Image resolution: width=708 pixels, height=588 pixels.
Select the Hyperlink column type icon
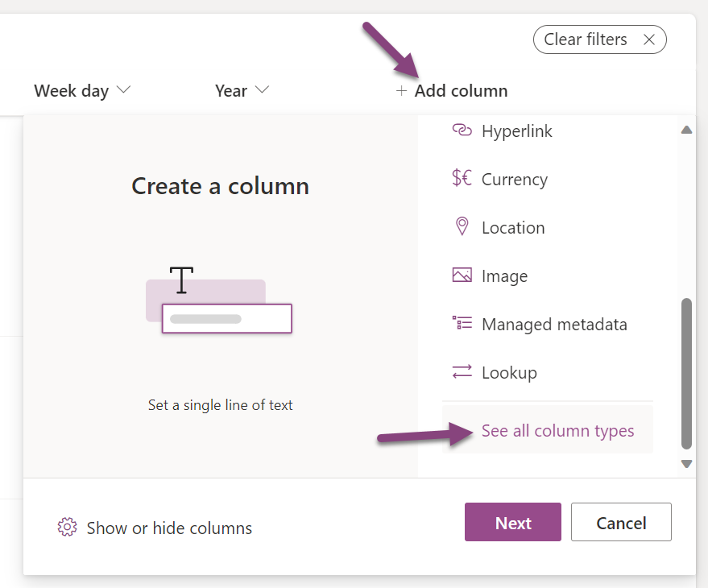462,130
